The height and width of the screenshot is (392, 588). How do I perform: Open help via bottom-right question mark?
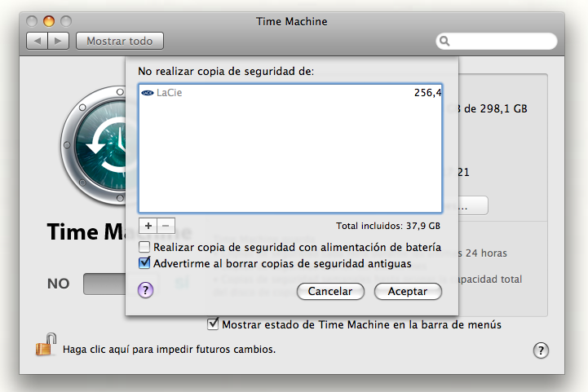coord(541,350)
